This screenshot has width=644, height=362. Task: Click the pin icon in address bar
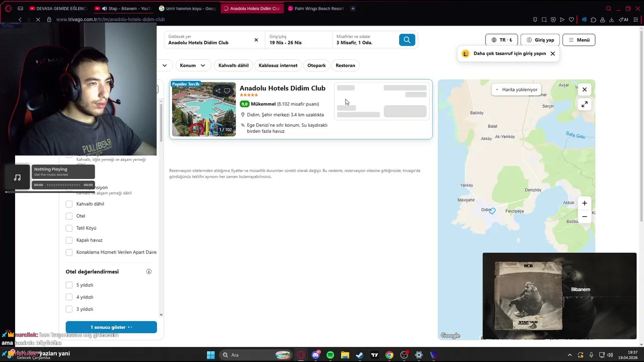tap(535, 20)
